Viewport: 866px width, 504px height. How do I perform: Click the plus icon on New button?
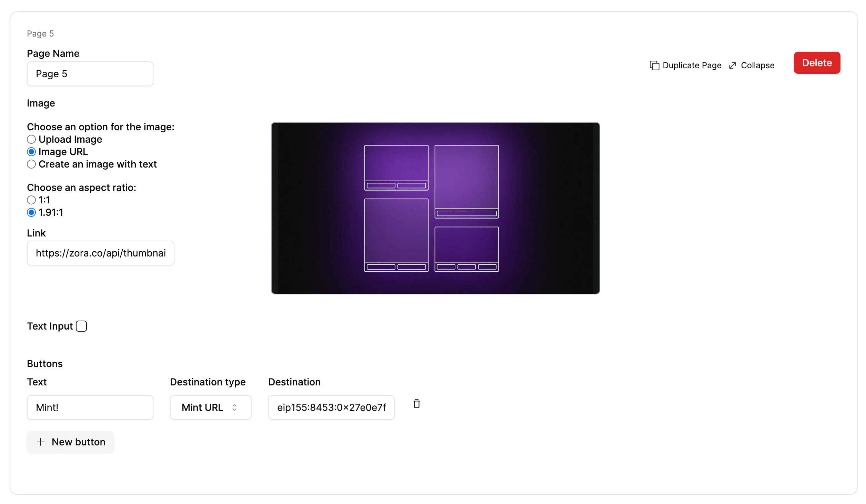[41, 442]
